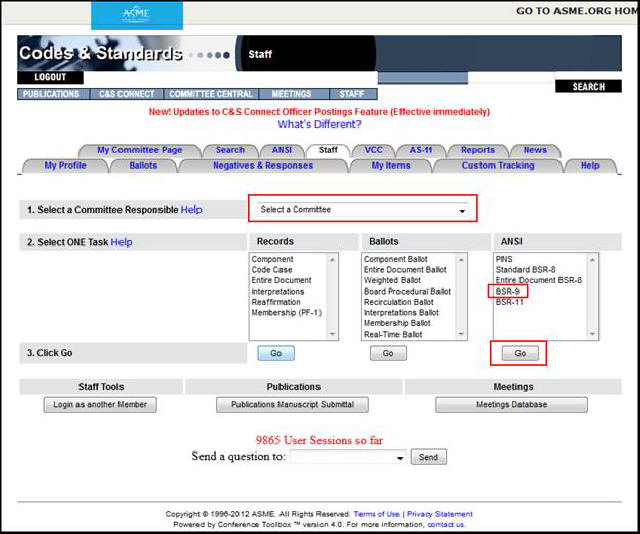The width and height of the screenshot is (640, 534).
Task: Select Reaffirmation in Records list
Action: coord(276,302)
